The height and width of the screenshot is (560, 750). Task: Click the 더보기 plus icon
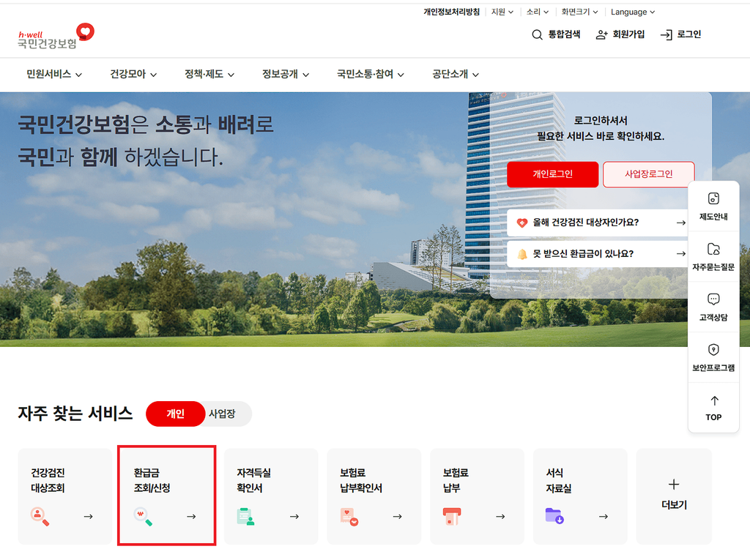(x=674, y=485)
